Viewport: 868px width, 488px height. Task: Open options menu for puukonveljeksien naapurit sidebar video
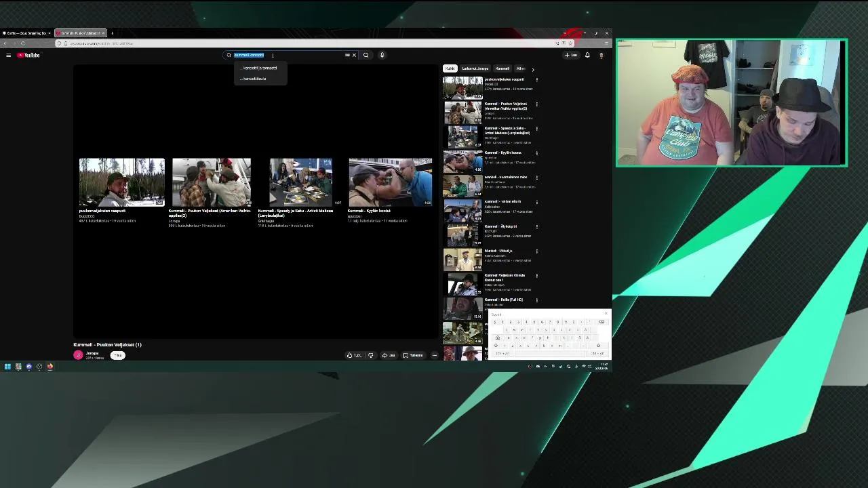(536, 80)
